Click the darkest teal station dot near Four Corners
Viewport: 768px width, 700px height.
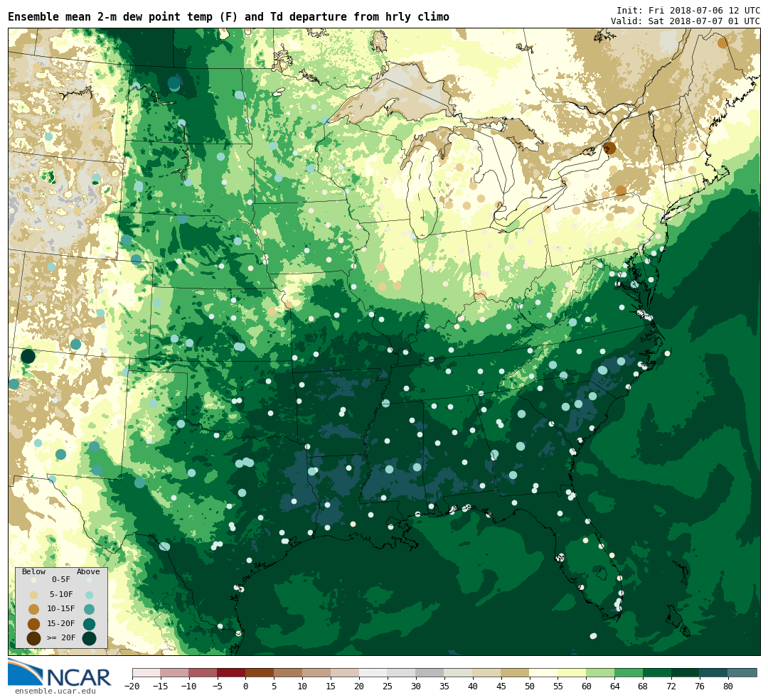click(x=28, y=356)
